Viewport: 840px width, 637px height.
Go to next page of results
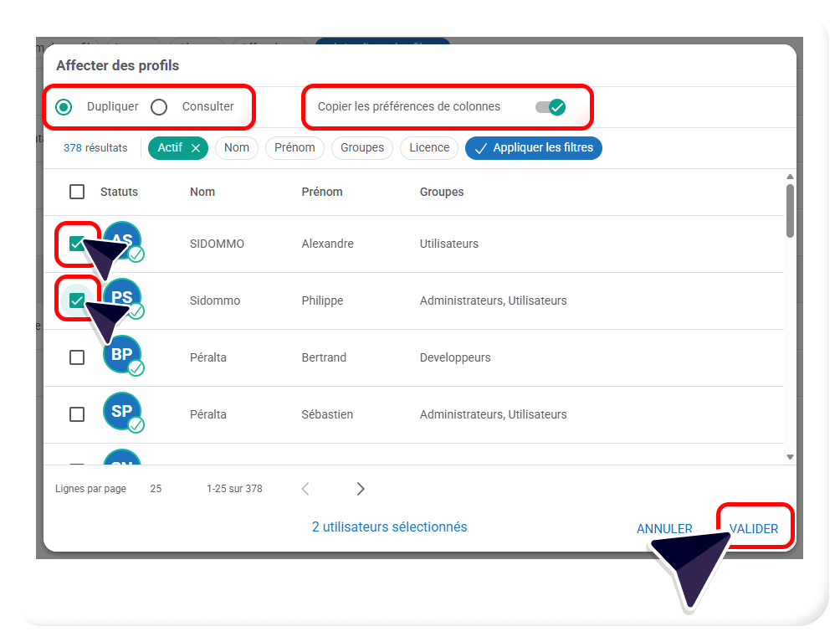point(361,489)
